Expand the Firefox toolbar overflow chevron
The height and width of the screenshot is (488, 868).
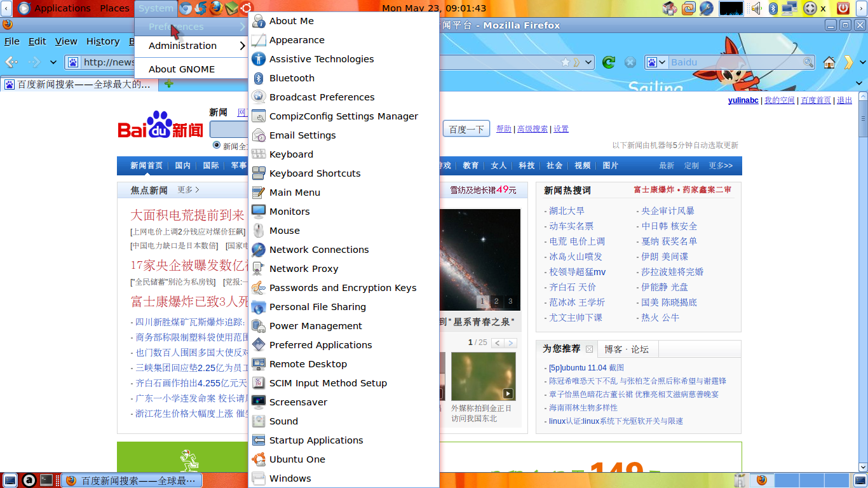coord(848,62)
